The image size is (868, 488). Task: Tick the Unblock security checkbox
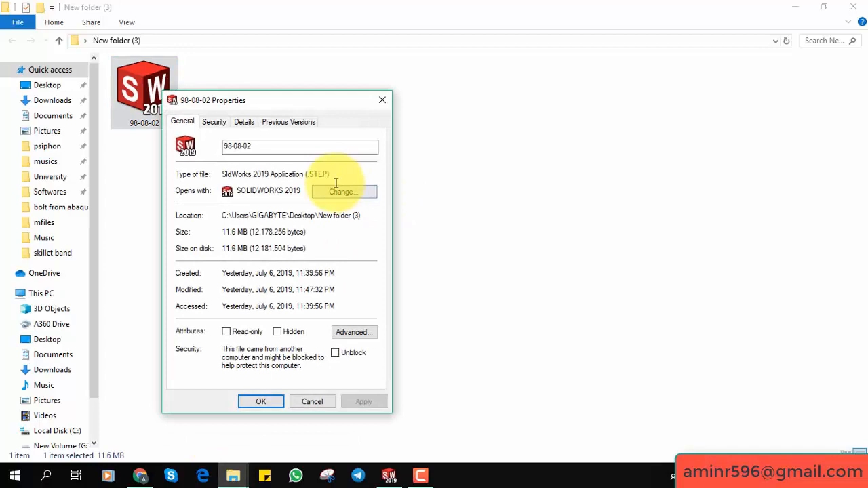point(335,352)
